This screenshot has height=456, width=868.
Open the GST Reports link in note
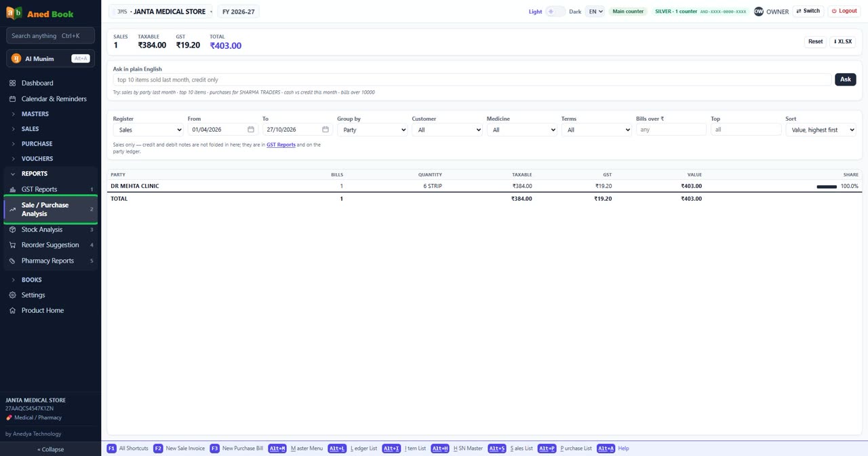tap(281, 145)
